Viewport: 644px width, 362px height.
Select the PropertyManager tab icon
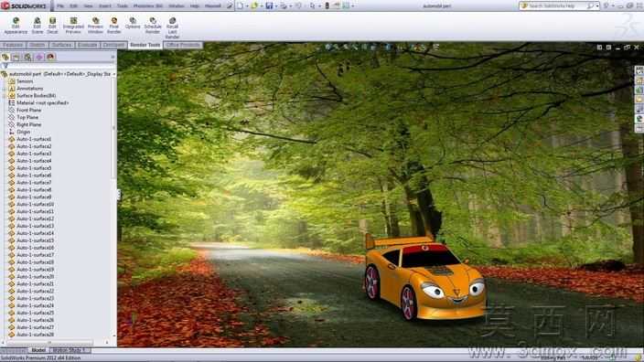tap(16, 57)
